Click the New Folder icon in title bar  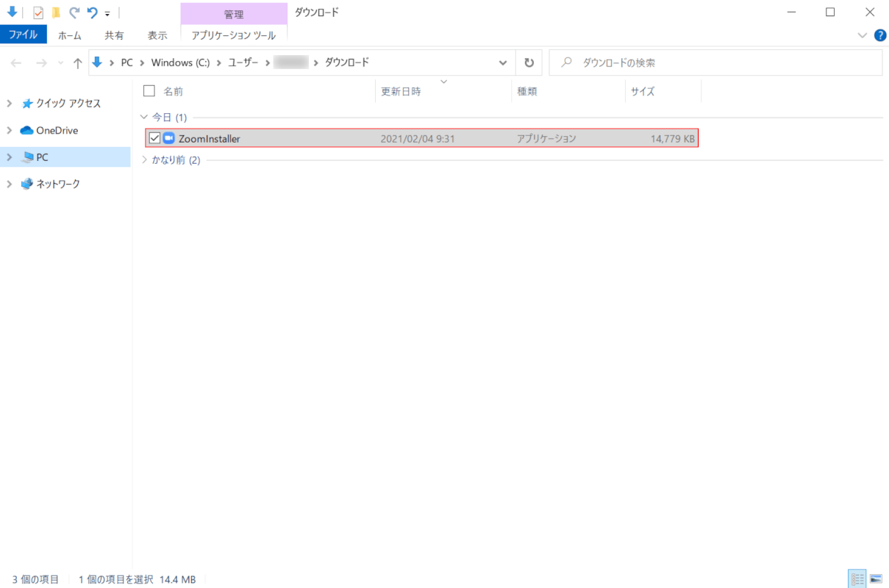coord(56,12)
